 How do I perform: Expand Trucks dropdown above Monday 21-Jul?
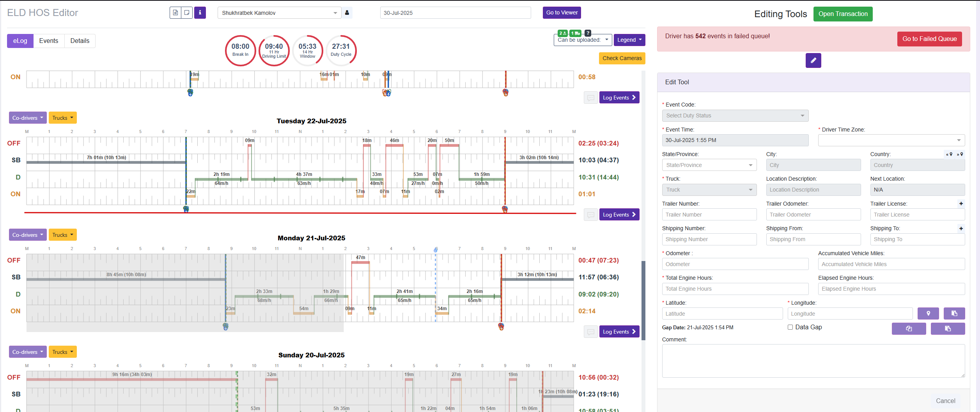(x=62, y=234)
